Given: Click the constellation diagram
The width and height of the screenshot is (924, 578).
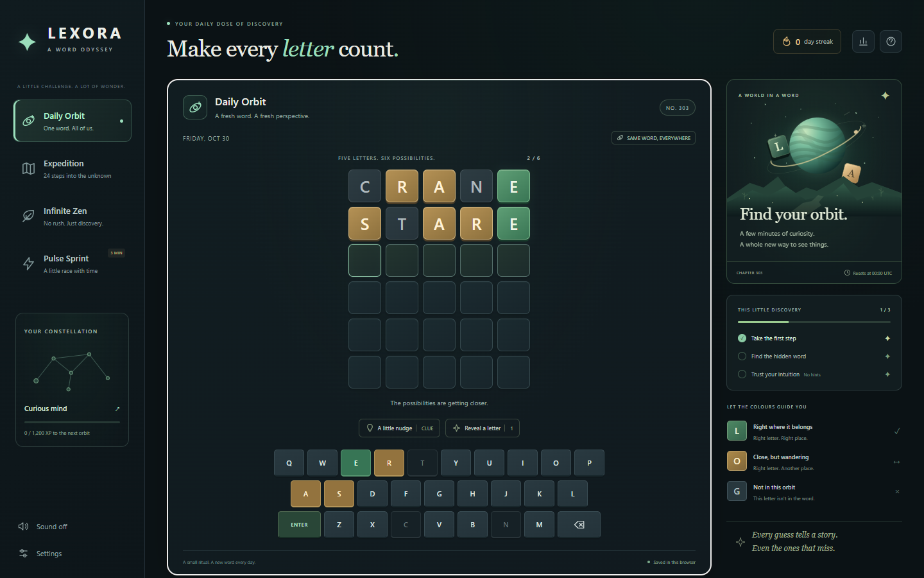Looking at the screenshot, I should click(x=72, y=371).
